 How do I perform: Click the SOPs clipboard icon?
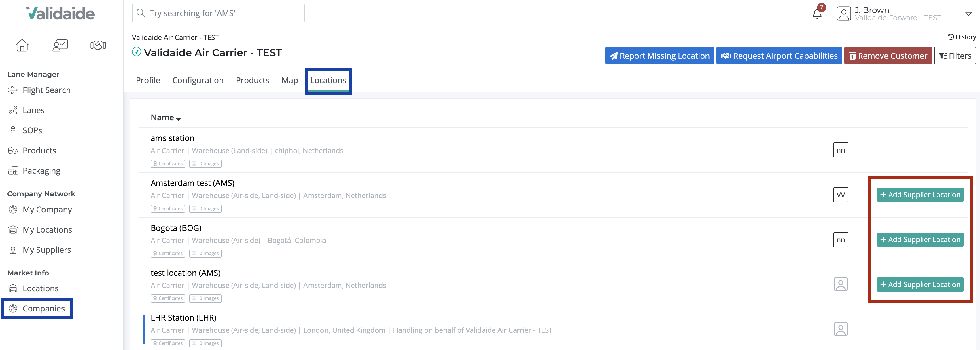click(x=13, y=130)
